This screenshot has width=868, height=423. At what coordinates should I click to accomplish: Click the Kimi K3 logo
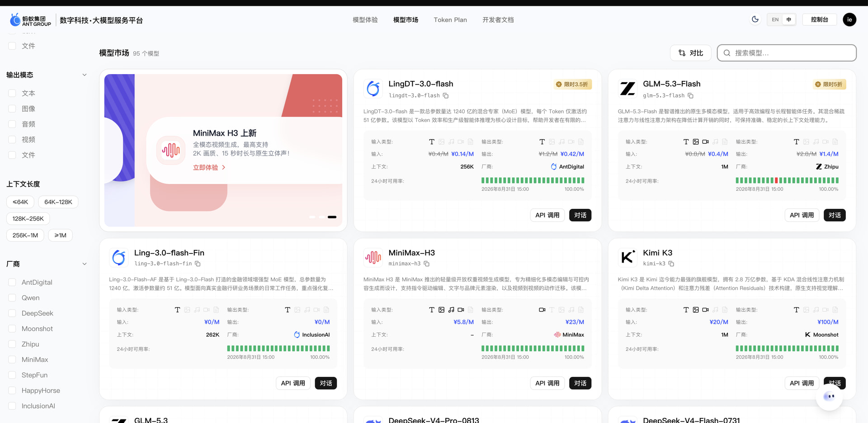(627, 258)
